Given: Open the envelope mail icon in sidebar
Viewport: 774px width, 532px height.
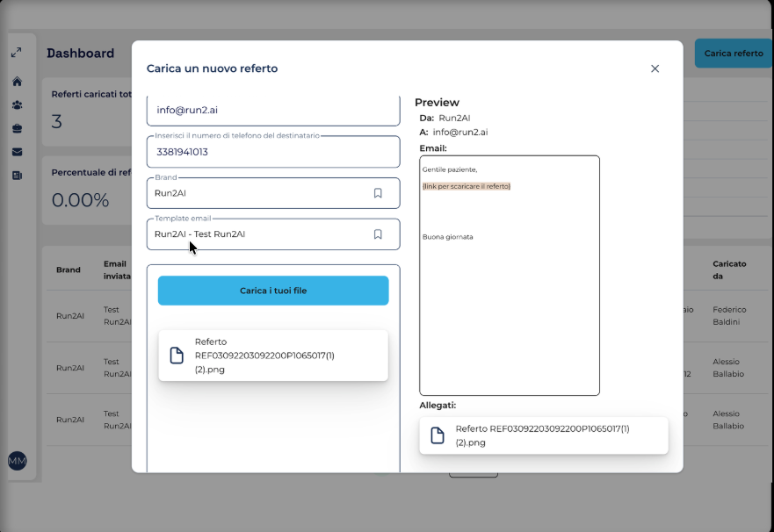Looking at the screenshot, I should click(17, 152).
